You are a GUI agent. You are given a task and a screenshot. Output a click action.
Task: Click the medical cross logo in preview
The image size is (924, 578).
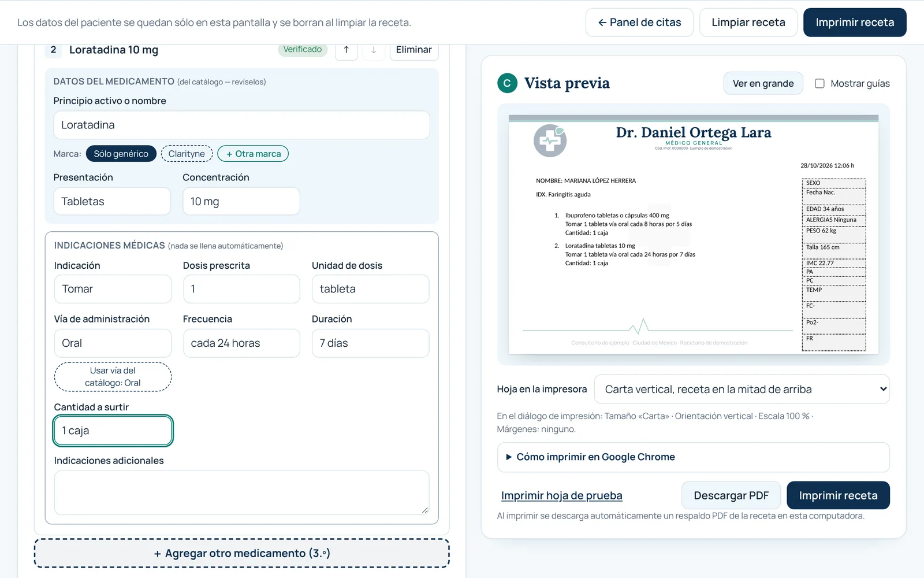(550, 140)
